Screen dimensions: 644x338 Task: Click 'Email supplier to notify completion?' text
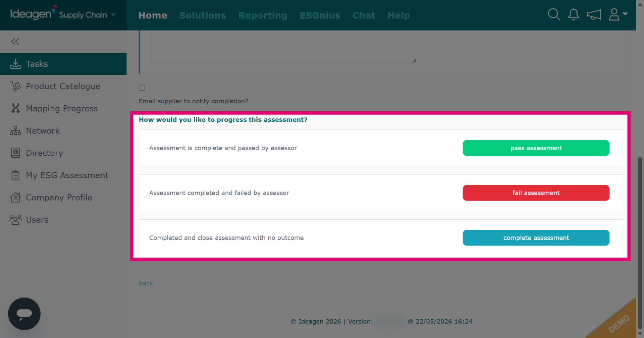click(194, 101)
